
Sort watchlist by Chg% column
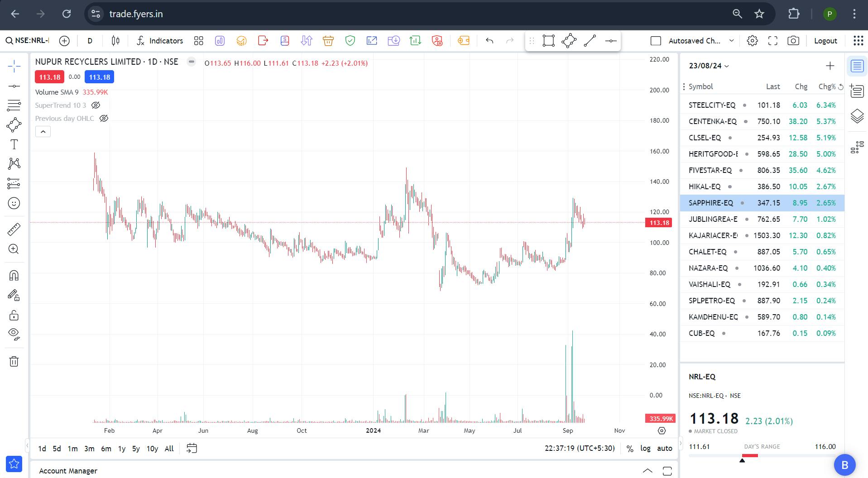click(x=827, y=86)
